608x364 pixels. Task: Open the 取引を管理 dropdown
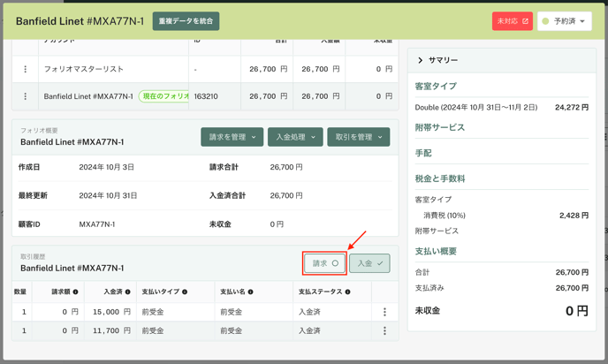point(358,137)
